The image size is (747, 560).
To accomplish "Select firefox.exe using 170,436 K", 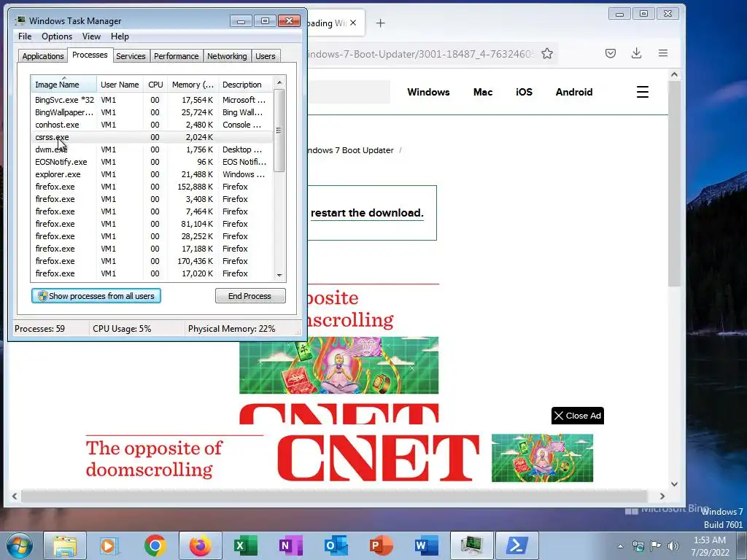I will pos(152,261).
